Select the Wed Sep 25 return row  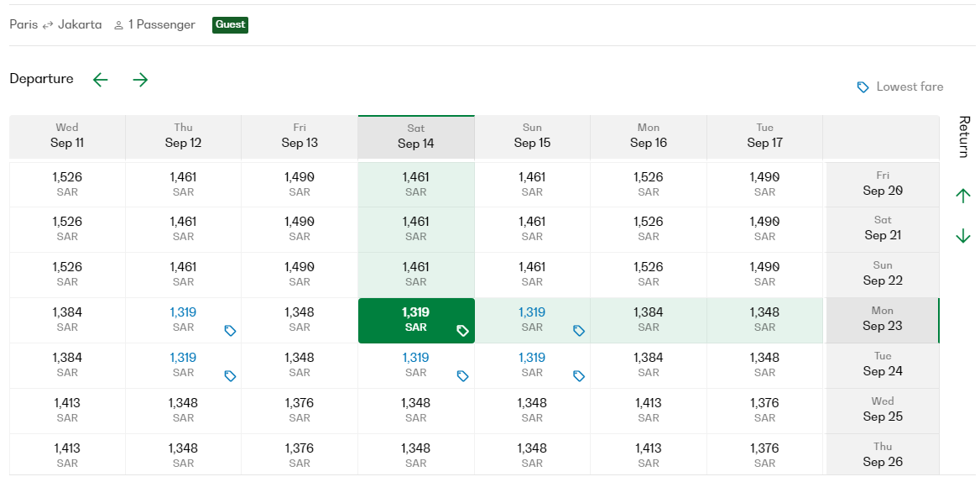(x=883, y=411)
